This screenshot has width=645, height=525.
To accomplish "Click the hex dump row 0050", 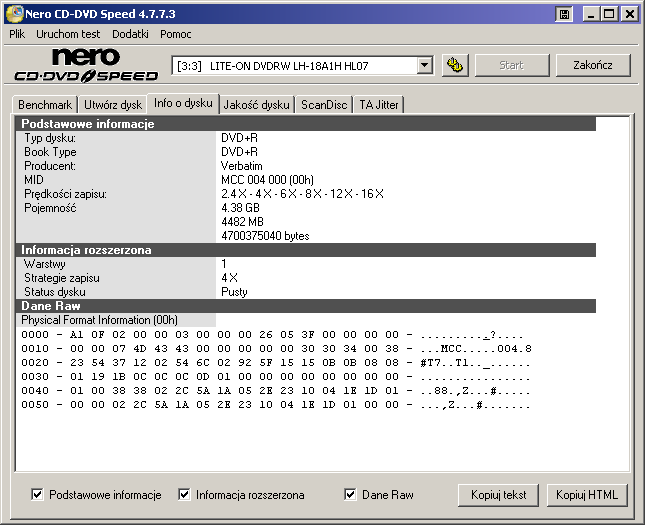I will click(x=275, y=405).
